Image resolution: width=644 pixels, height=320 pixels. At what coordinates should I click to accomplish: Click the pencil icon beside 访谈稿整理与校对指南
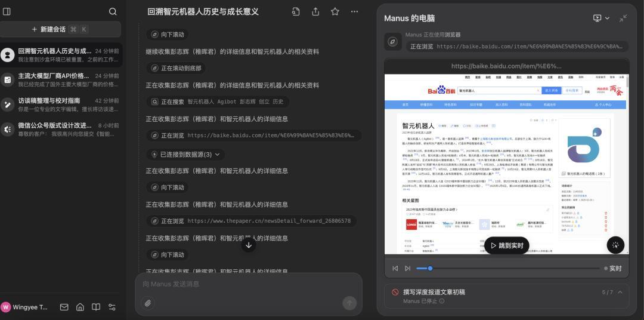click(x=7, y=104)
